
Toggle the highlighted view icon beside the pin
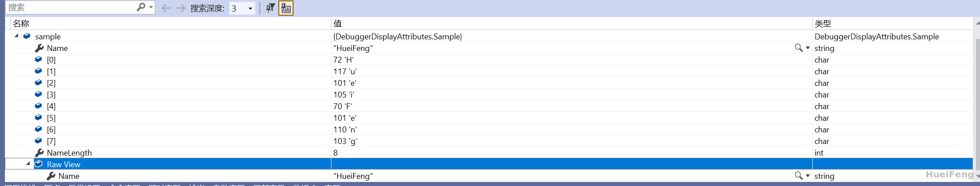pos(286,8)
